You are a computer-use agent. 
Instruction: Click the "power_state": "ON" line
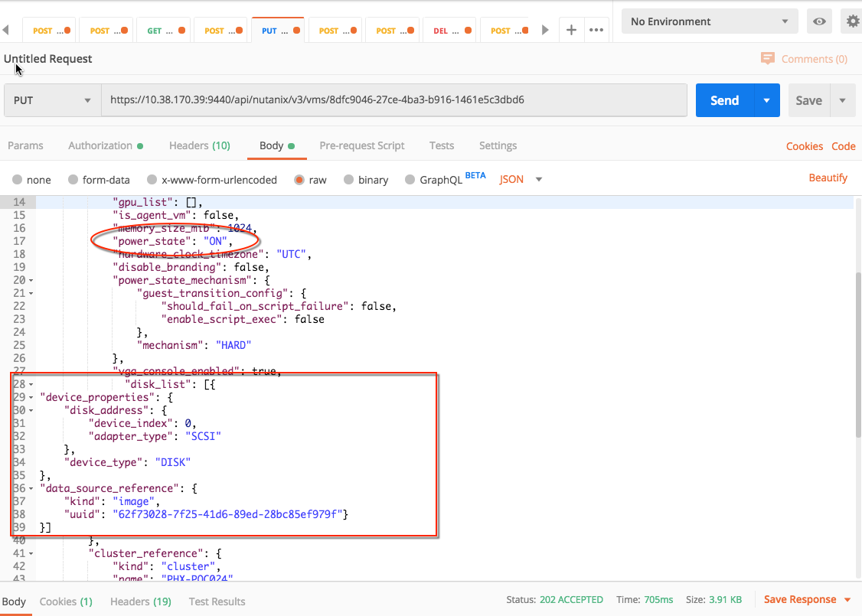[x=172, y=241]
